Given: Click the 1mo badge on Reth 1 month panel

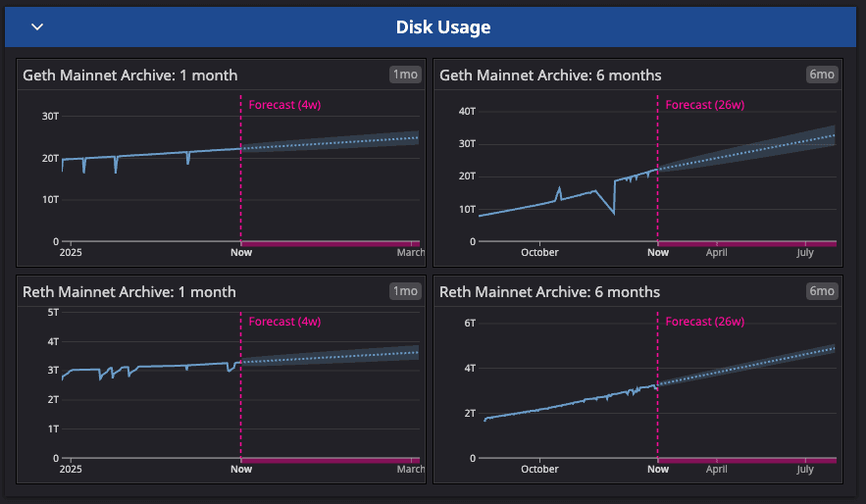Looking at the screenshot, I should pos(405,291).
